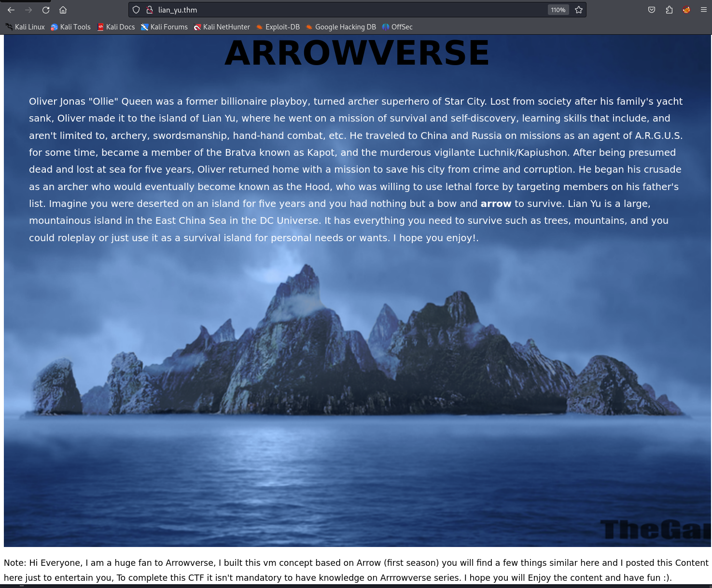
Task: Open the Exploit-DB bookmark
Action: pyautogui.click(x=278, y=27)
